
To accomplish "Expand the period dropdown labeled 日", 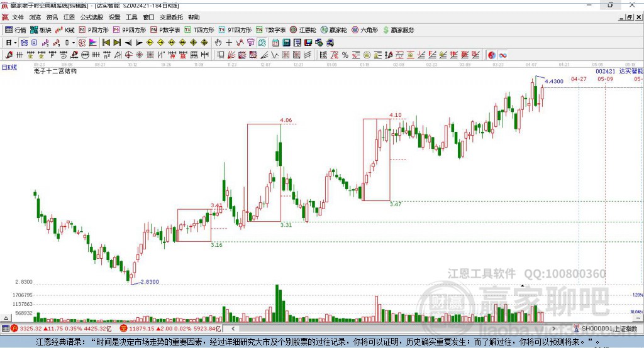I will (11, 42).
